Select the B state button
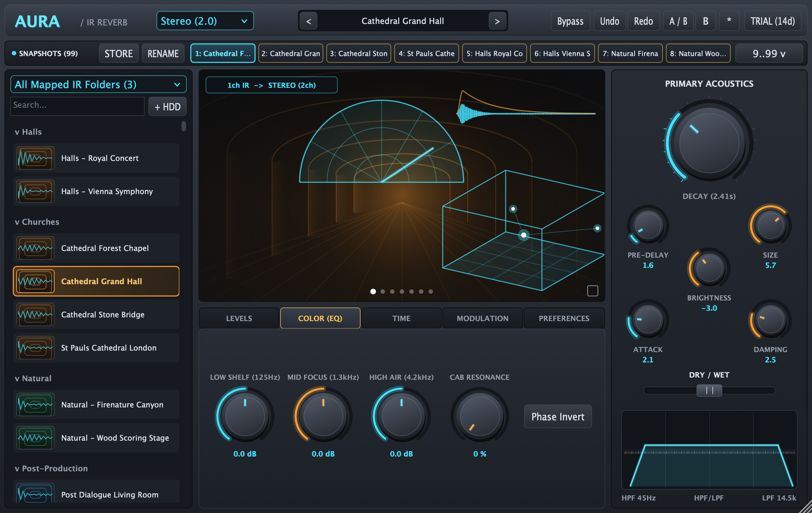Viewport: 812px width, 513px height. [x=706, y=21]
